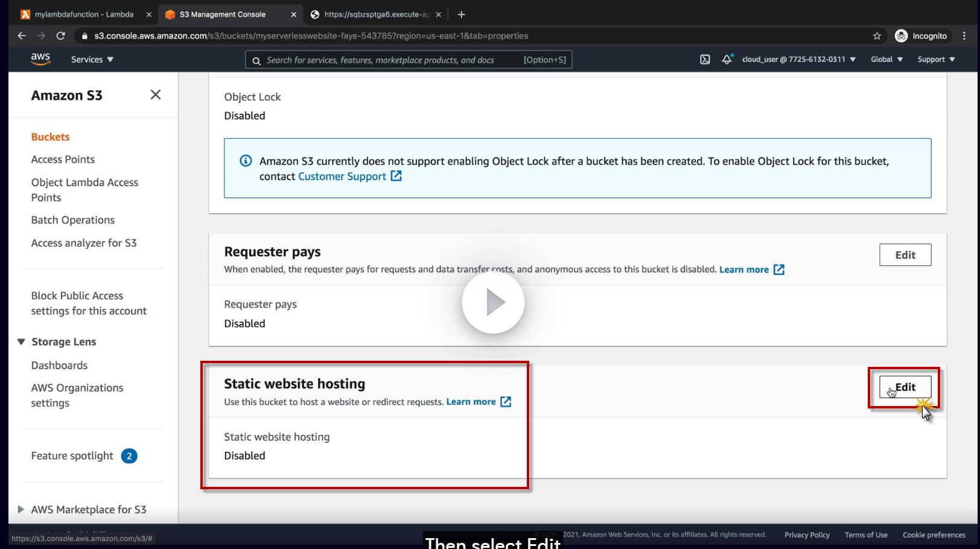This screenshot has height=549, width=980.
Task: Click the Feature spotlight count badge
Action: [x=129, y=456]
